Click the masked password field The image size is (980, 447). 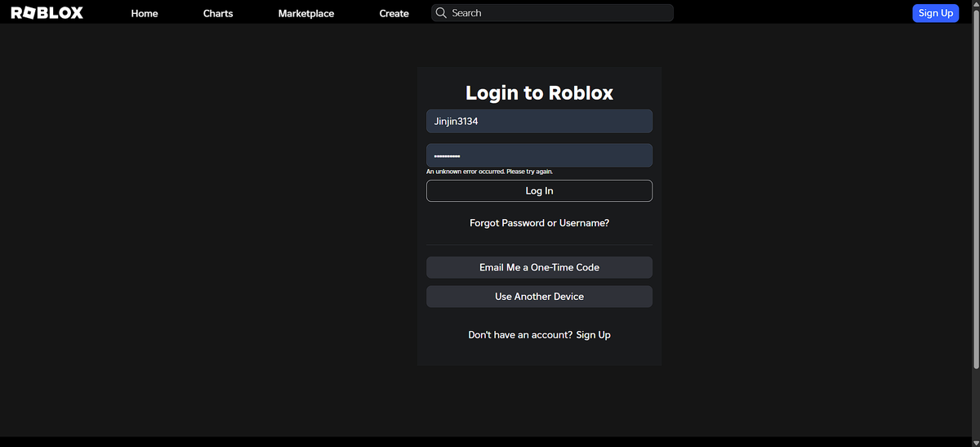point(539,155)
